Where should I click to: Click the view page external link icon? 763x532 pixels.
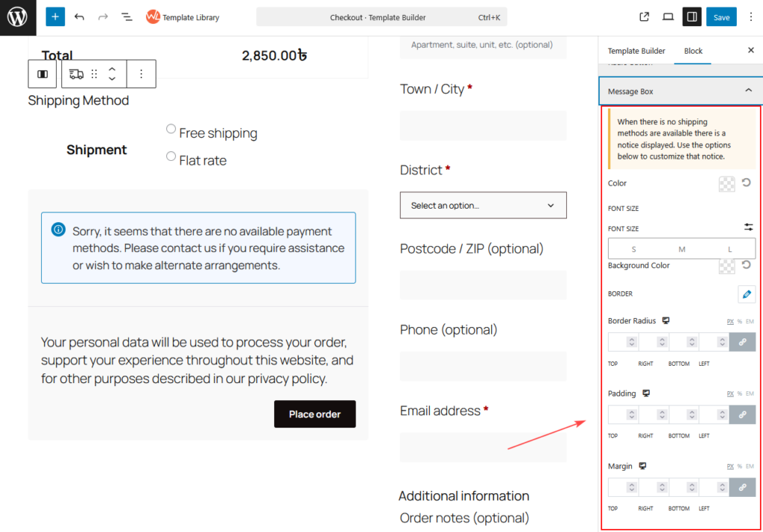tap(645, 16)
